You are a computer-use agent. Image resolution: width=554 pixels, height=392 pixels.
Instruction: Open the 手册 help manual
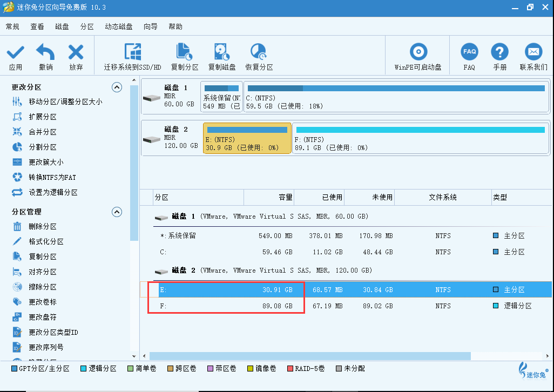pos(499,57)
